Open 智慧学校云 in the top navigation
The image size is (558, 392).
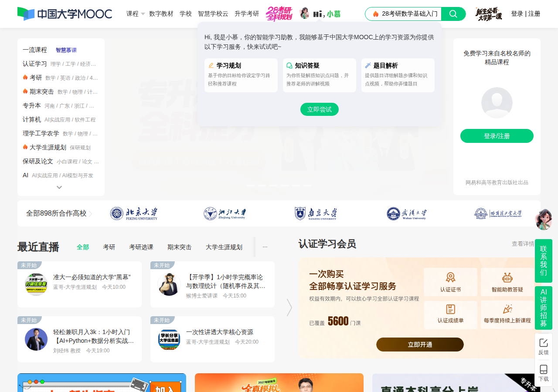coord(213,14)
